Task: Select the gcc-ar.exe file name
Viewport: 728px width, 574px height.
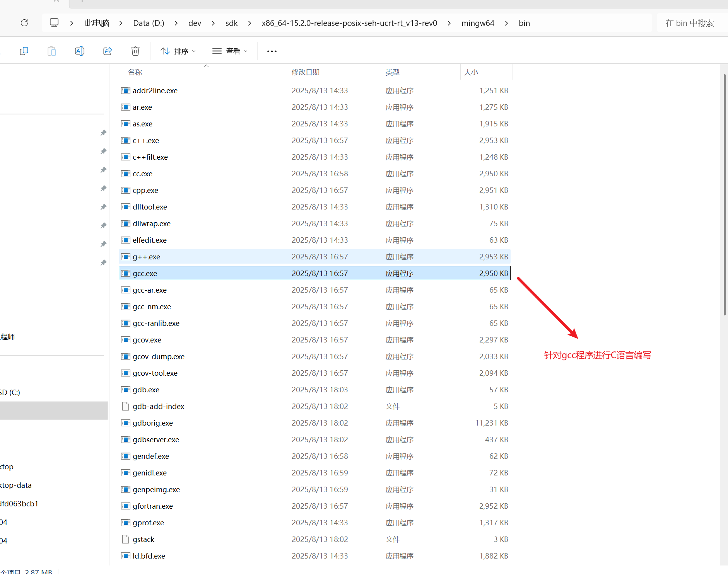Action: tap(150, 290)
